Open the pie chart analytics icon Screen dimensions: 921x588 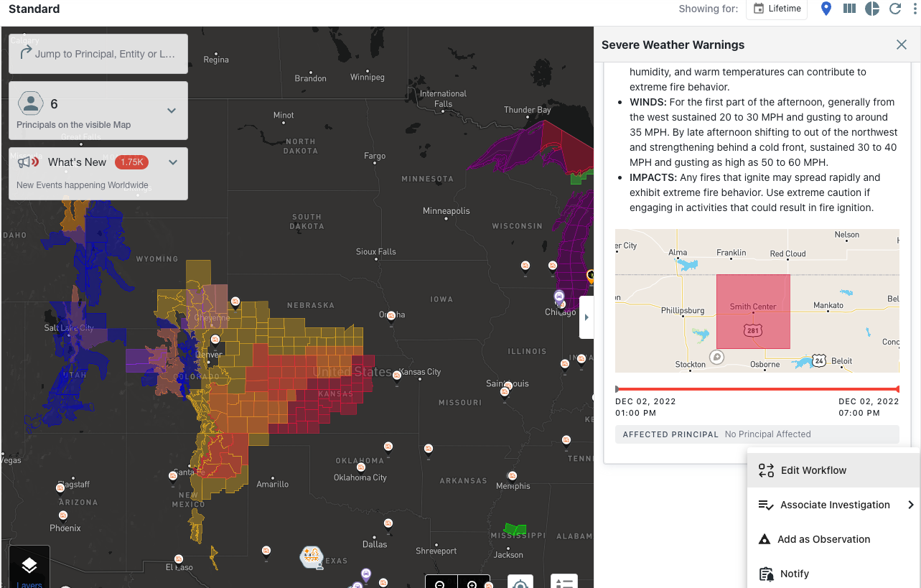click(872, 9)
